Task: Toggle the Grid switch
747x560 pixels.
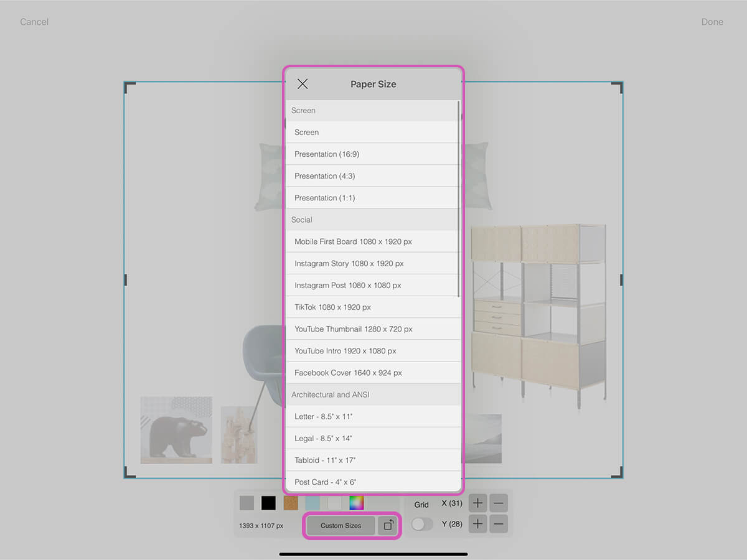Action: [422, 524]
